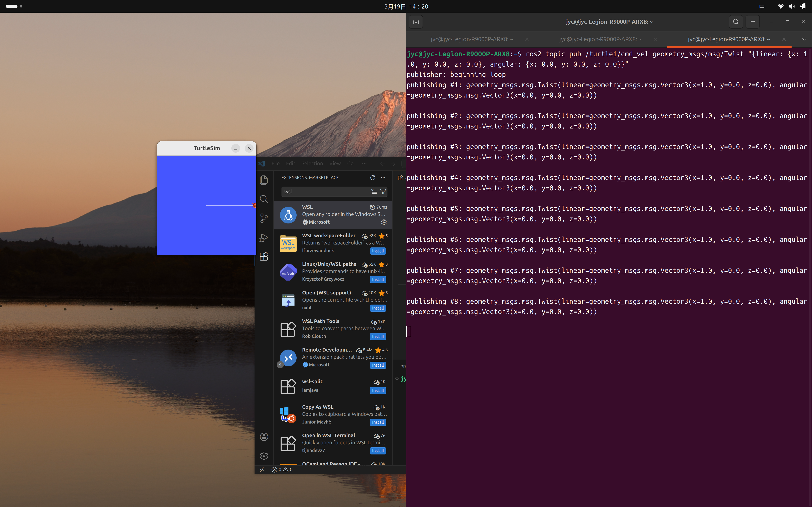Close the third terminal tab
812x507 pixels.
(784, 39)
